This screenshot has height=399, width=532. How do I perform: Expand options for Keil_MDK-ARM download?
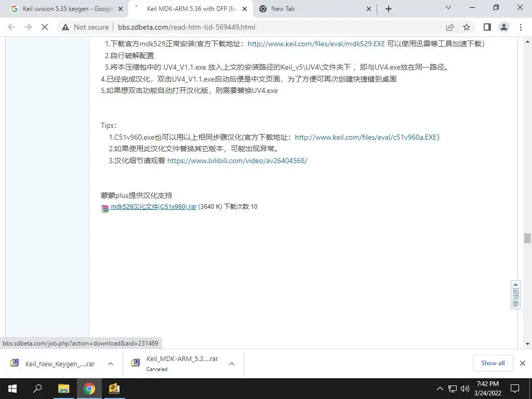232,364
